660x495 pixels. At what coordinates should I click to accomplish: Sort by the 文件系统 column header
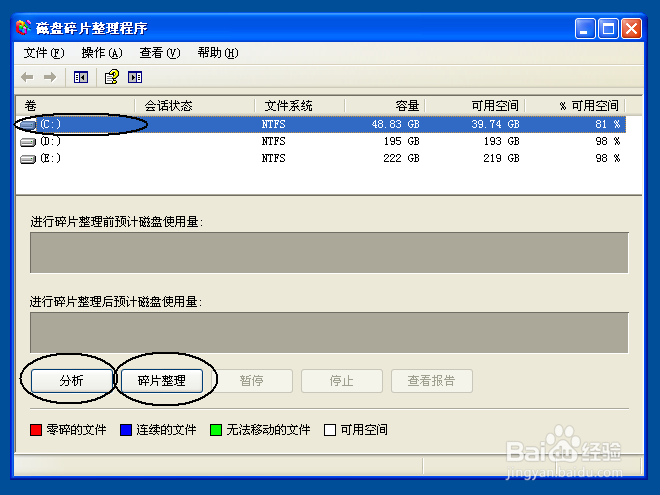coord(300,106)
